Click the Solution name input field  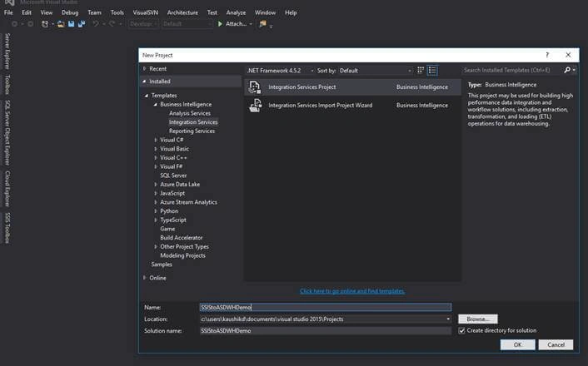click(x=326, y=331)
